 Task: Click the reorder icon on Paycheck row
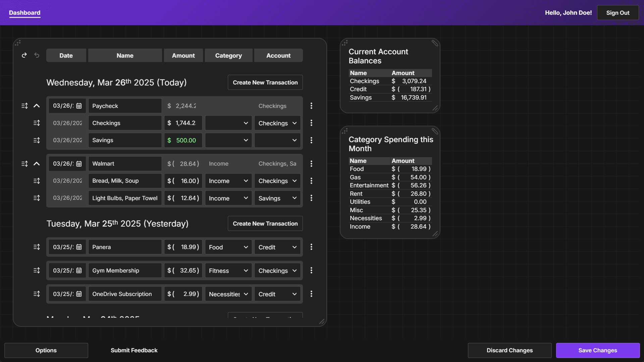tap(24, 106)
